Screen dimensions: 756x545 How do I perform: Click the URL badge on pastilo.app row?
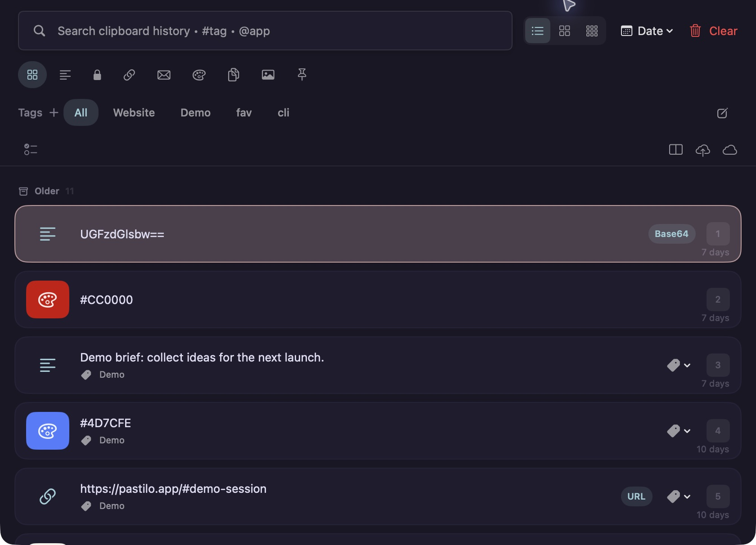tap(637, 496)
